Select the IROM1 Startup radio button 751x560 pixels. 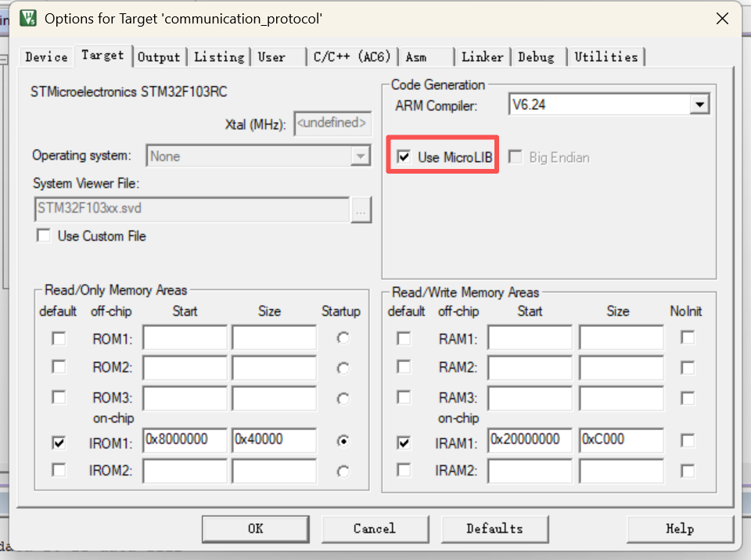click(343, 440)
